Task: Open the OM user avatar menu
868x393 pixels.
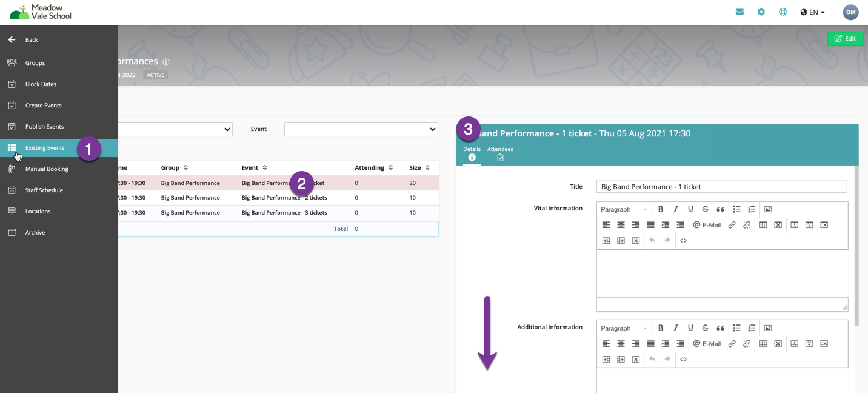Action: pyautogui.click(x=850, y=12)
